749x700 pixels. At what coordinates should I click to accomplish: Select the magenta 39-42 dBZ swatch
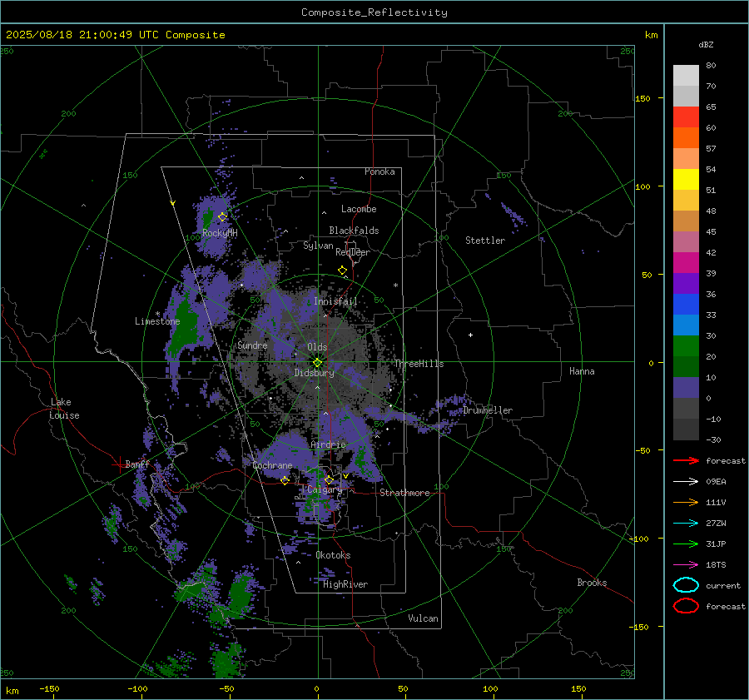686,262
